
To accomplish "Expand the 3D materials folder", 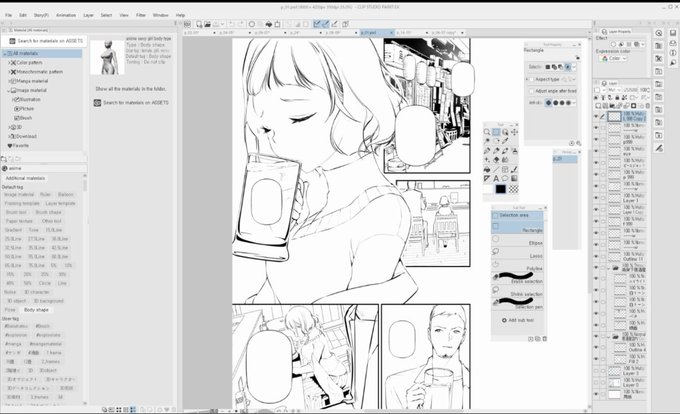I will [x=9, y=127].
